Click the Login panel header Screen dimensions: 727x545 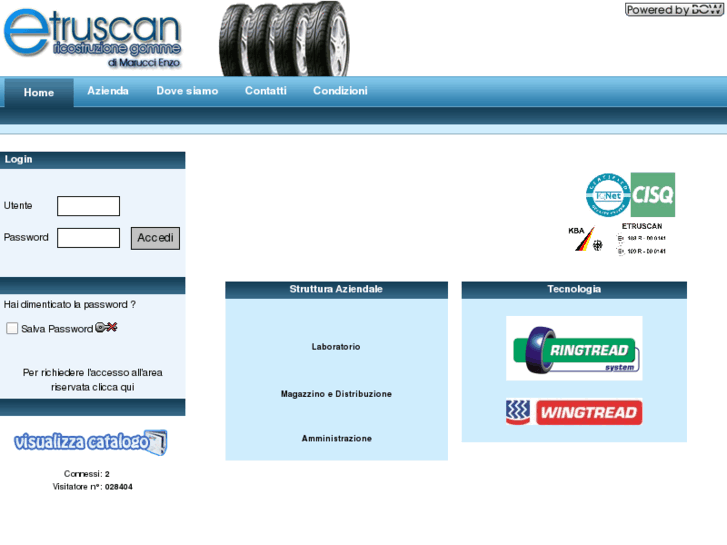[x=93, y=160]
